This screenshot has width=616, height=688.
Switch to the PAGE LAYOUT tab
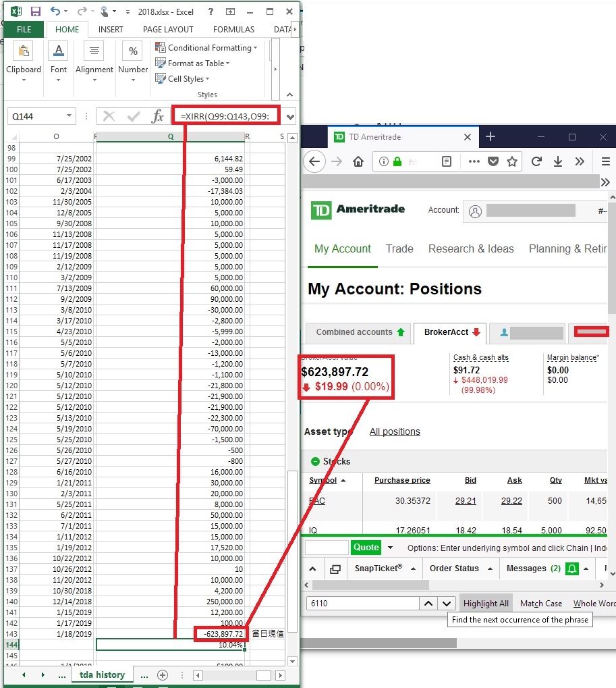pos(168,30)
